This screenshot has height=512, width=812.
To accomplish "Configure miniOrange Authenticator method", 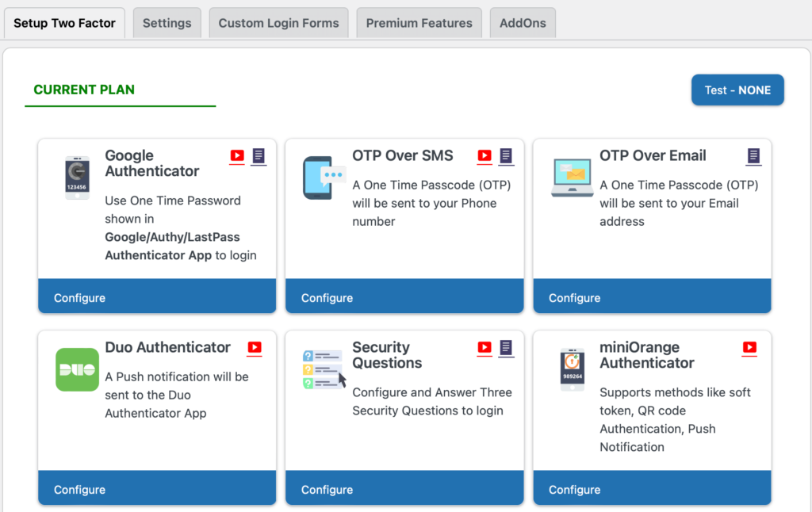I will coord(574,490).
